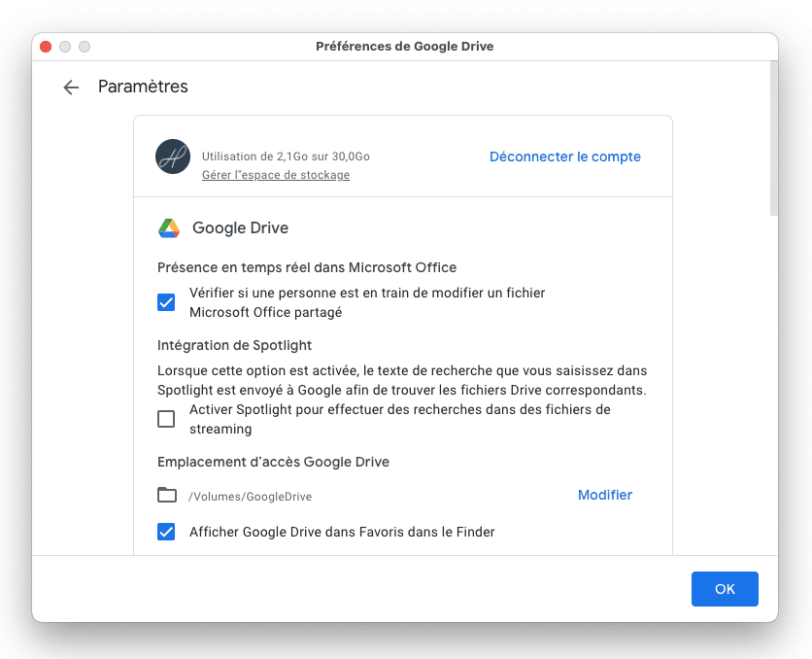Click the Paramètres page title
The height and width of the screenshot is (659, 812).
pyautogui.click(x=143, y=87)
